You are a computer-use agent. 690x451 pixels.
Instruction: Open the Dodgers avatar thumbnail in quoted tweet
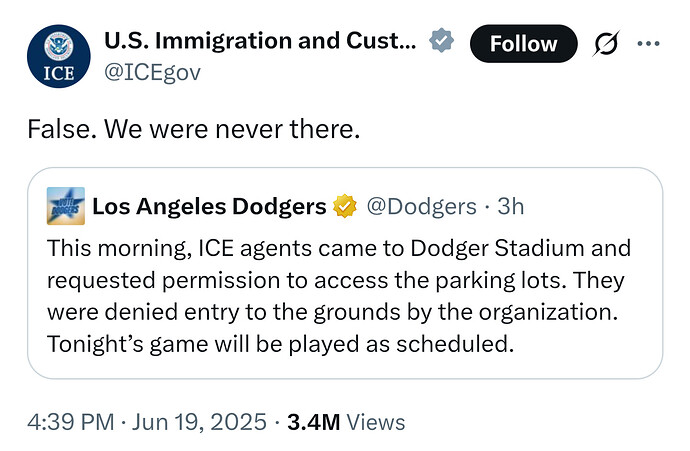click(66, 206)
